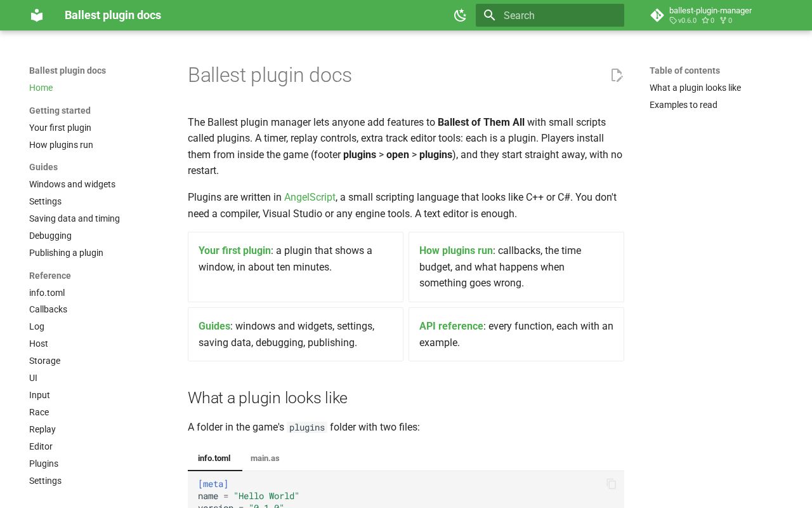The height and width of the screenshot is (508, 812).
Task: Click the 'Getting started' sidebar section label
Action: click(x=60, y=110)
